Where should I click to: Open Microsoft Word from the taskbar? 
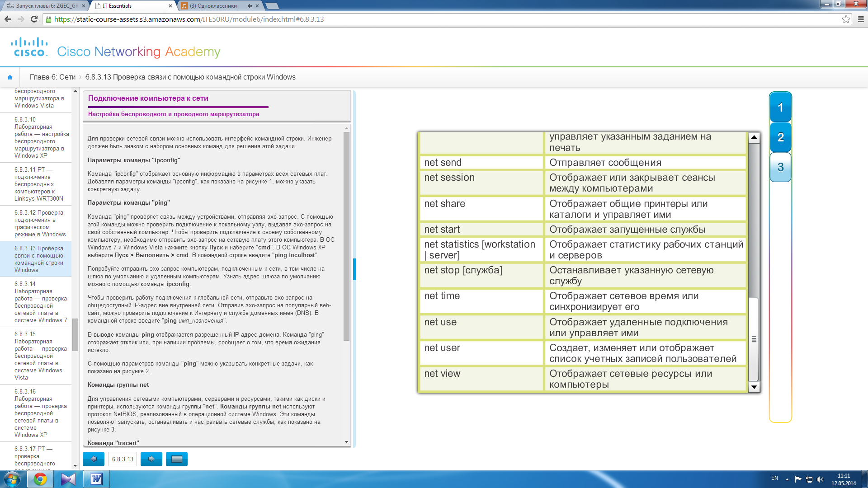pos(96,479)
